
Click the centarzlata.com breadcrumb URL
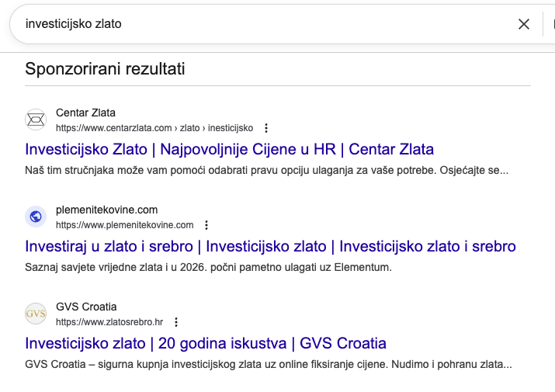click(x=154, y=128)
